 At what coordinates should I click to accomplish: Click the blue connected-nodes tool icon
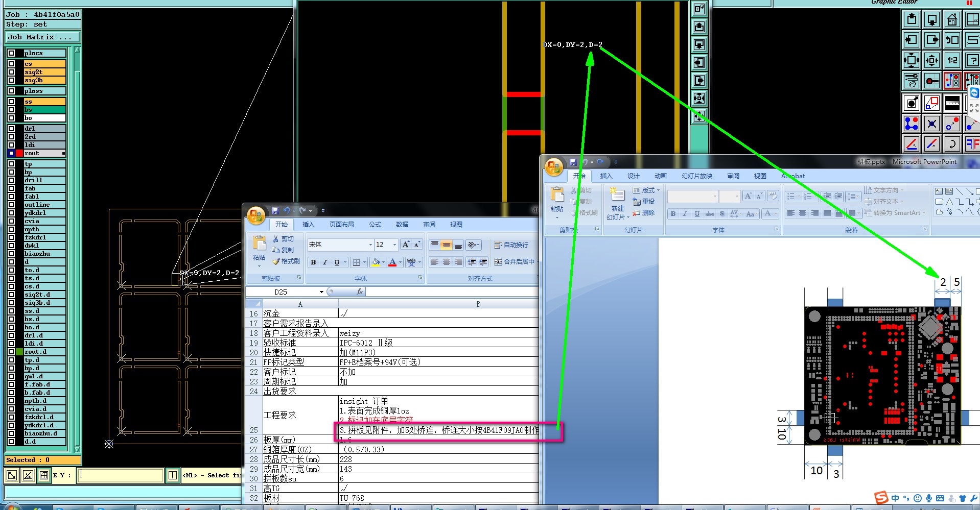[912, 124]
